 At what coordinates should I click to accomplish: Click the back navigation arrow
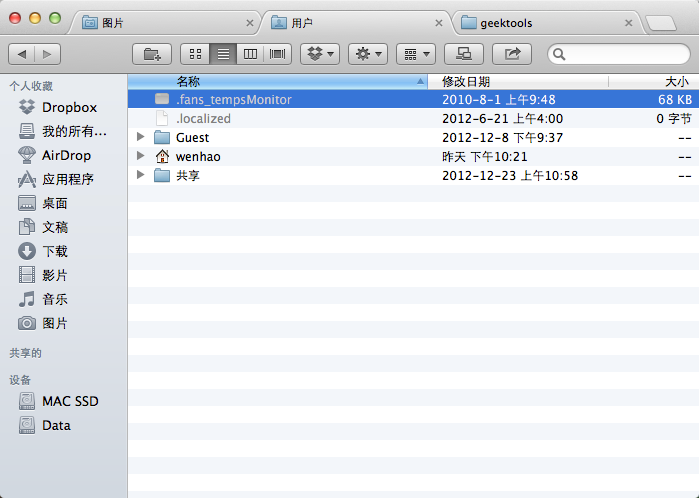22,54
